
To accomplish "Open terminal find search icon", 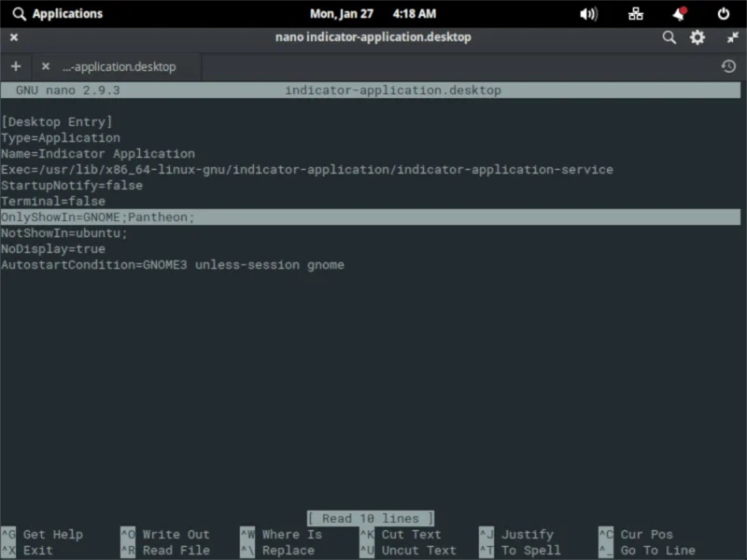I will 669,37.
